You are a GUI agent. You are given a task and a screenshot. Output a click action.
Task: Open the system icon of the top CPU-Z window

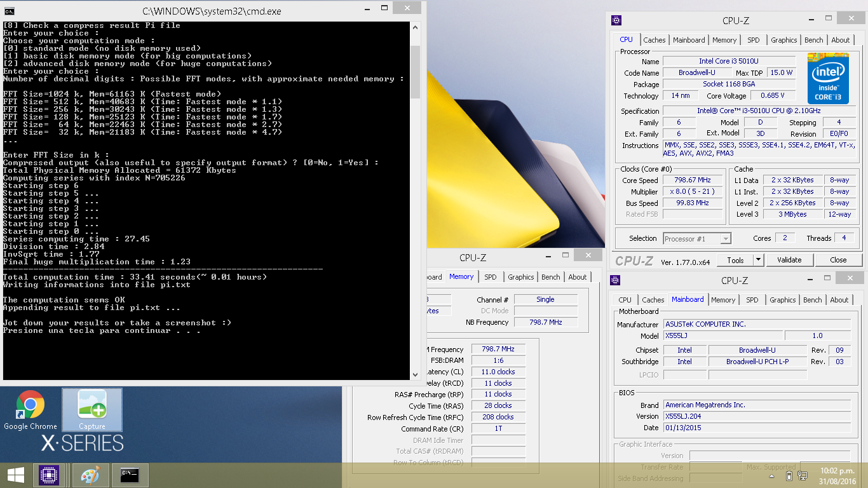click(616, 20)
